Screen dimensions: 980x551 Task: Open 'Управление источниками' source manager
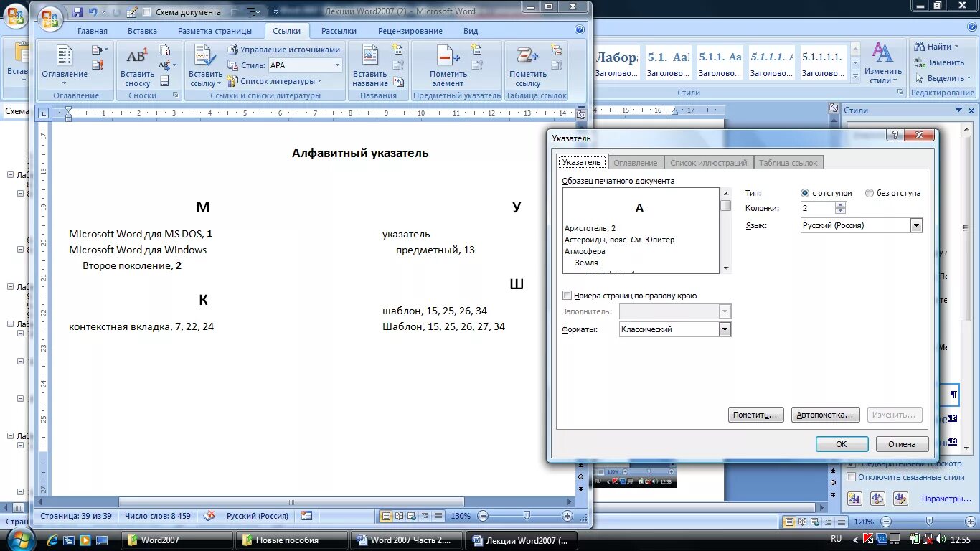(283, 50)
